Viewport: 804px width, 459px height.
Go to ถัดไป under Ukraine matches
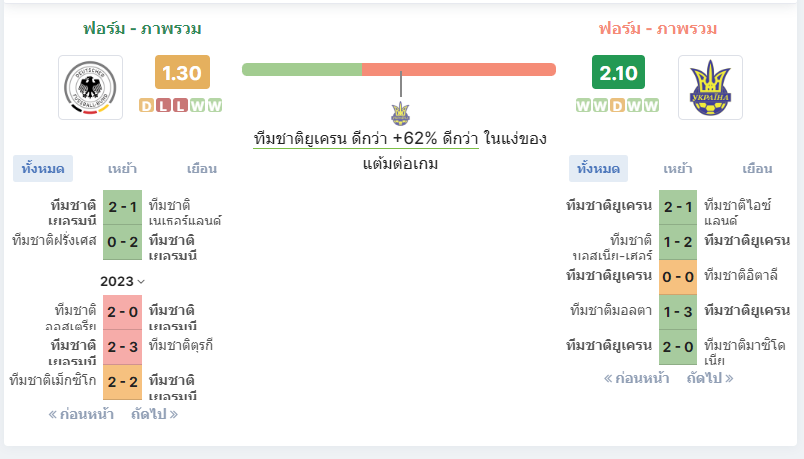(710, 378)
